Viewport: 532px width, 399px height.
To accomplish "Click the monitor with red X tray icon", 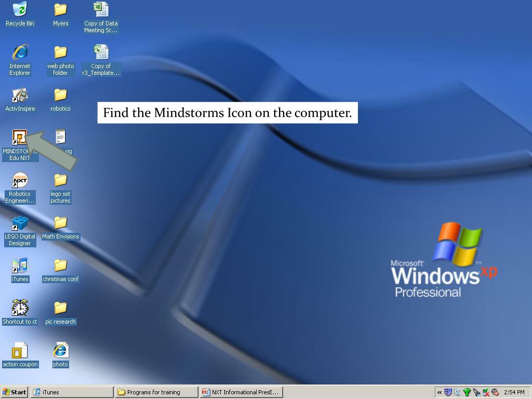I will point(486,392).
